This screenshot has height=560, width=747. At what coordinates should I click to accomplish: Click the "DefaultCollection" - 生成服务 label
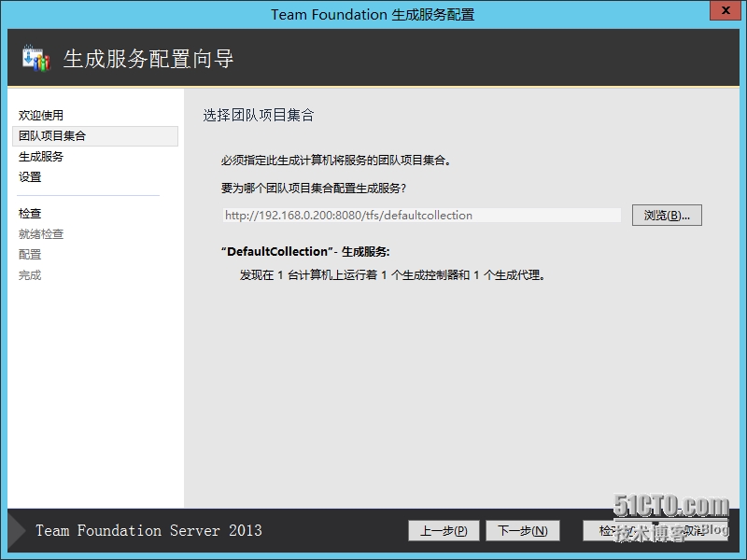pyautogui.click(x=305, y=251)
